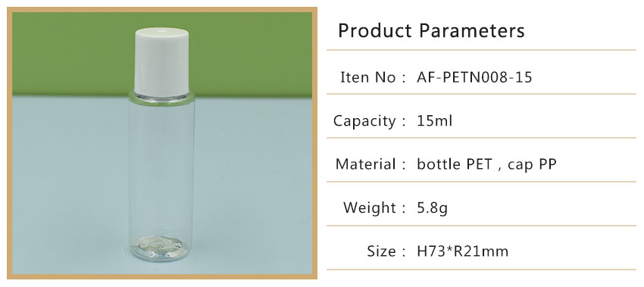Image resolution: width=644 pixels, height=287 pixels.
Task: Select the 5.8g weight value
Action: 432,208
